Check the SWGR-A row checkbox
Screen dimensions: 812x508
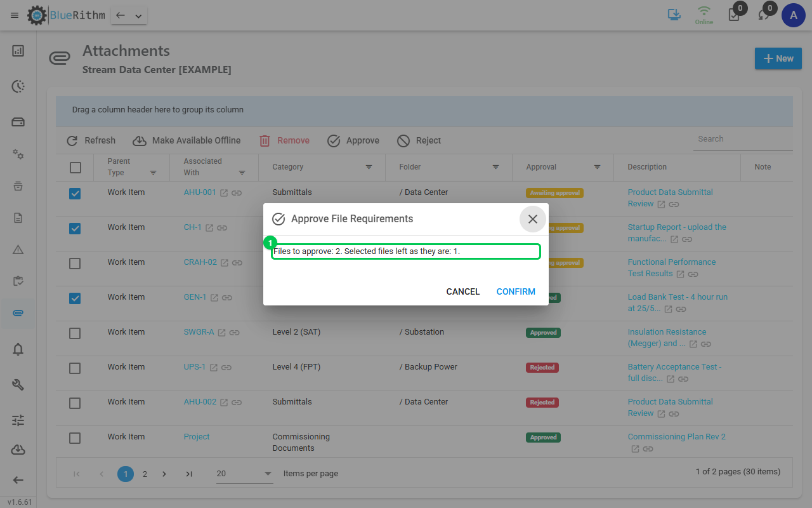coord(75,333)
